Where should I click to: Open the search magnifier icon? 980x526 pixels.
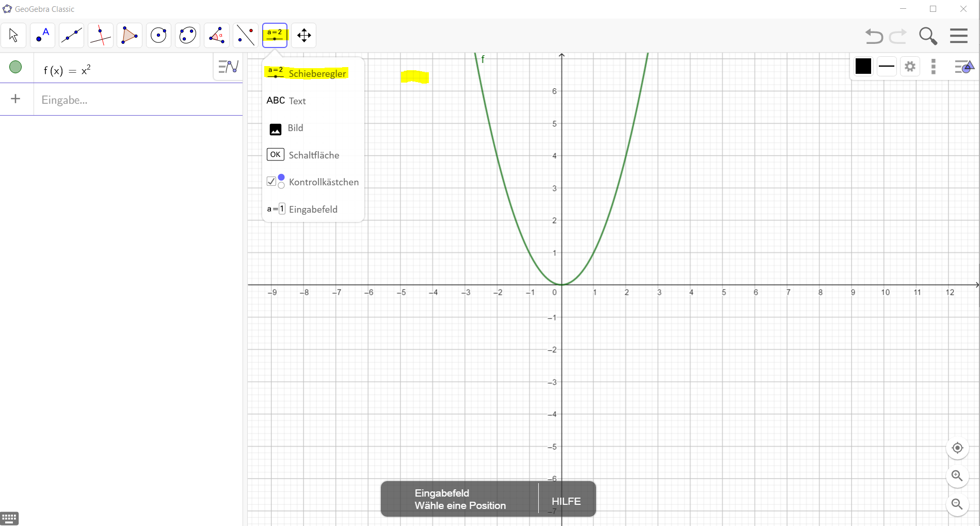(928, 36)
